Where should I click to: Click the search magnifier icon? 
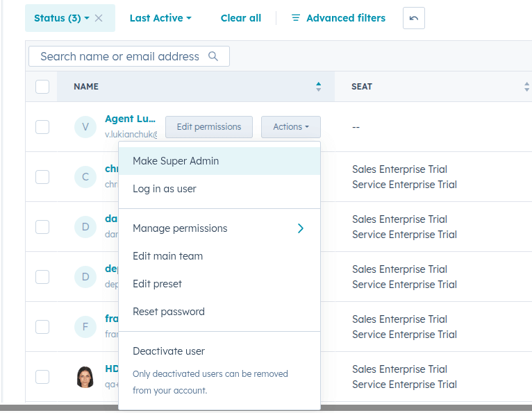click(213, 56)
